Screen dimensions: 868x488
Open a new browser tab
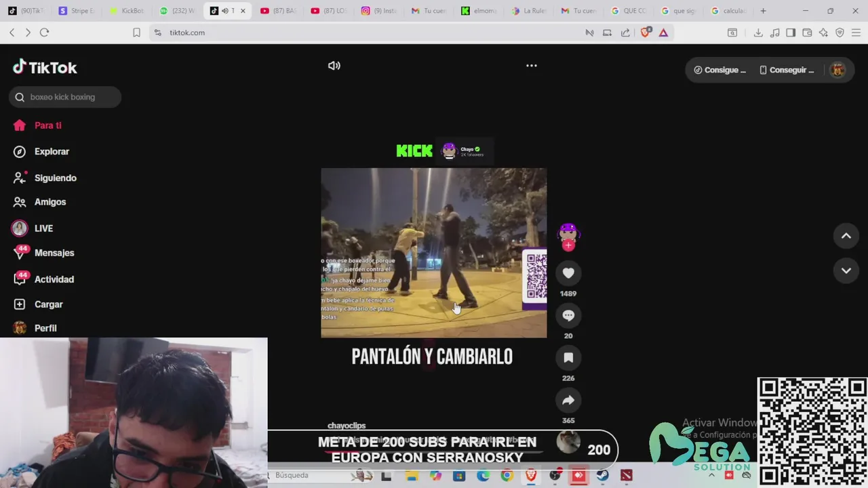(763, 11)
